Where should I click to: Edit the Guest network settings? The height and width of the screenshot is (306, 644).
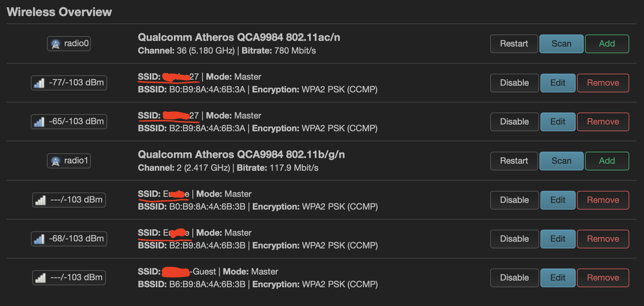tap(558, 278)
